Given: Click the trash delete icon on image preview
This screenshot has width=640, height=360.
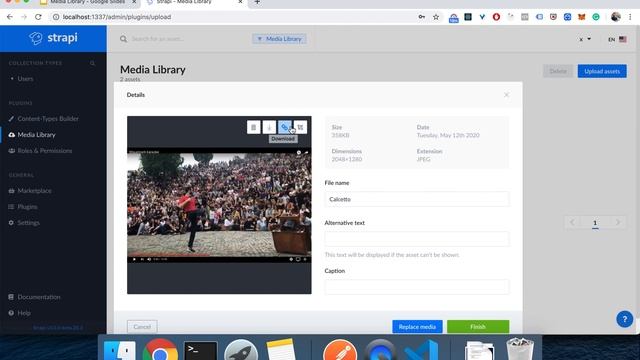Looking at the screenshot, I should [x=253, y=127].
